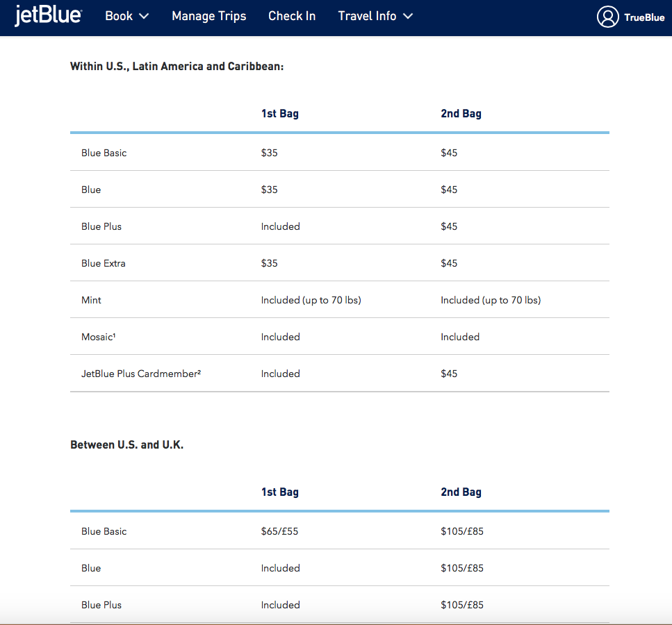Select Blue Plus label in U.K. table
The width and height of the screenshot is (672, 625).
101,606
